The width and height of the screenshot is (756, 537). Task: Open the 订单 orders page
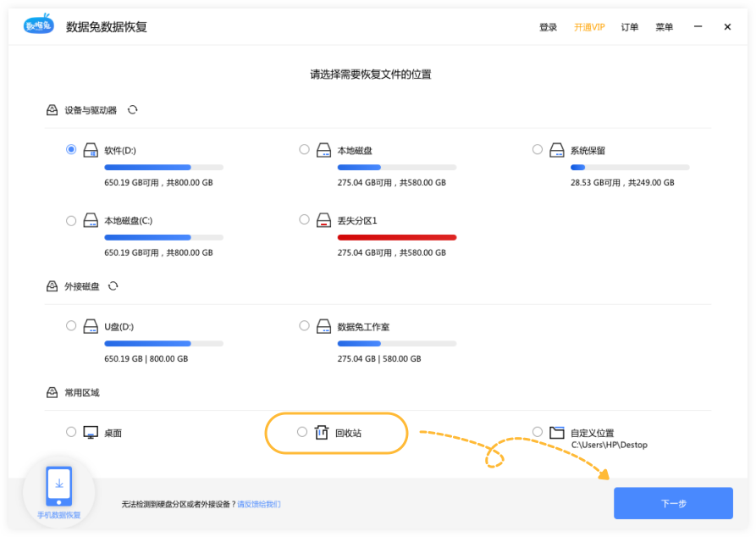pos(629,27)
